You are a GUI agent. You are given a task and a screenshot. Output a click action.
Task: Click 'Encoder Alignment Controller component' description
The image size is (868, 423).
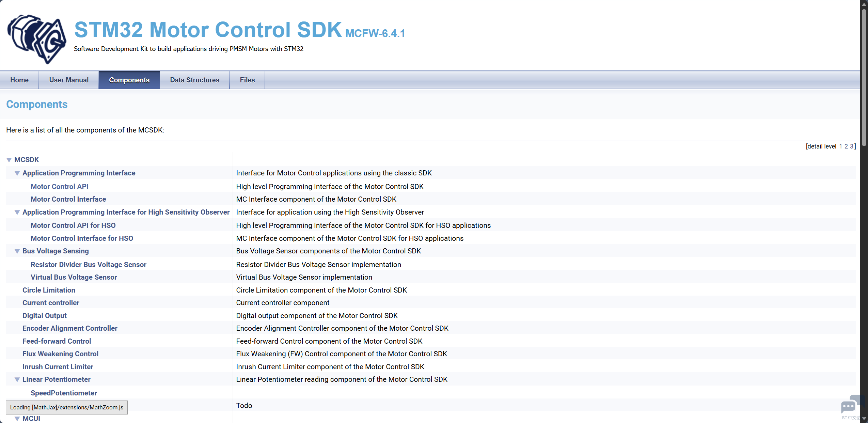click(342, 328)
